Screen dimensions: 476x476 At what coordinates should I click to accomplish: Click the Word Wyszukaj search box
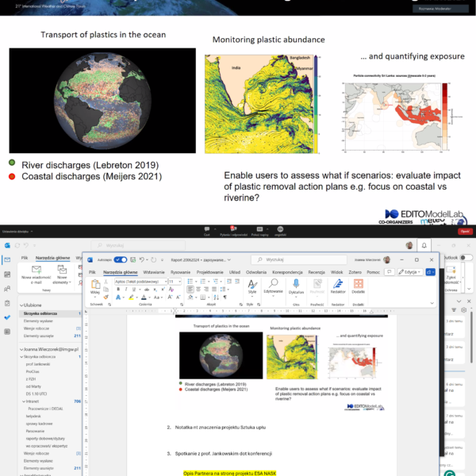point(299,260)
